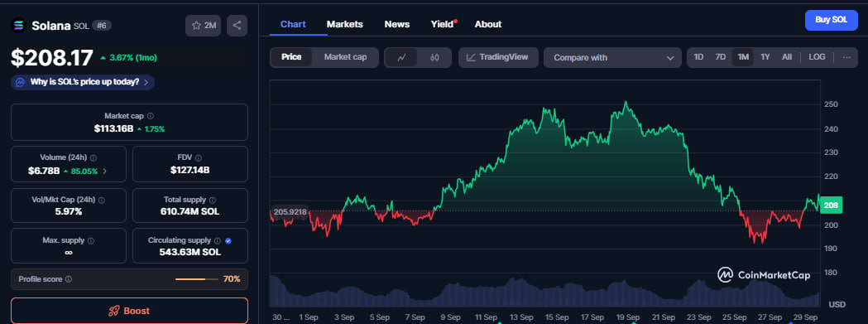Click the share icon beside Solana's name

pyautogui.click(x=237, y=26)
